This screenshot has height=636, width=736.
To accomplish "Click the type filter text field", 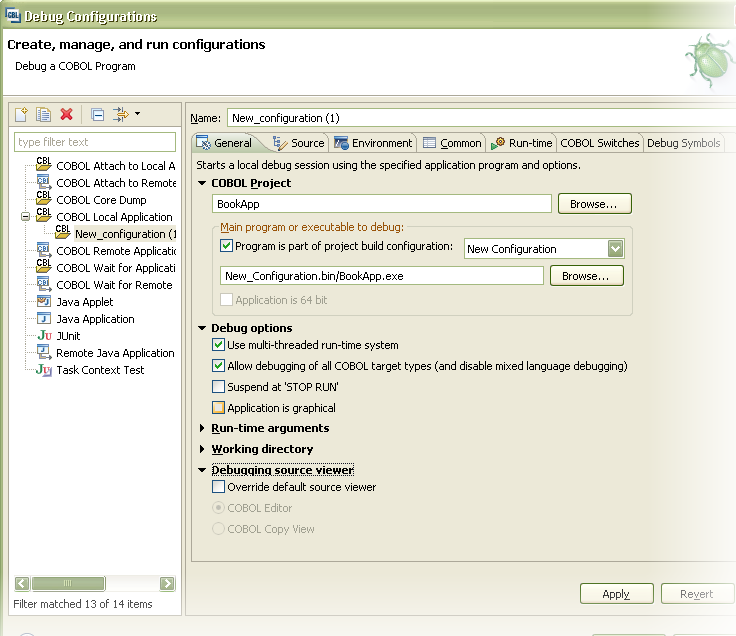I will point(95,142).
